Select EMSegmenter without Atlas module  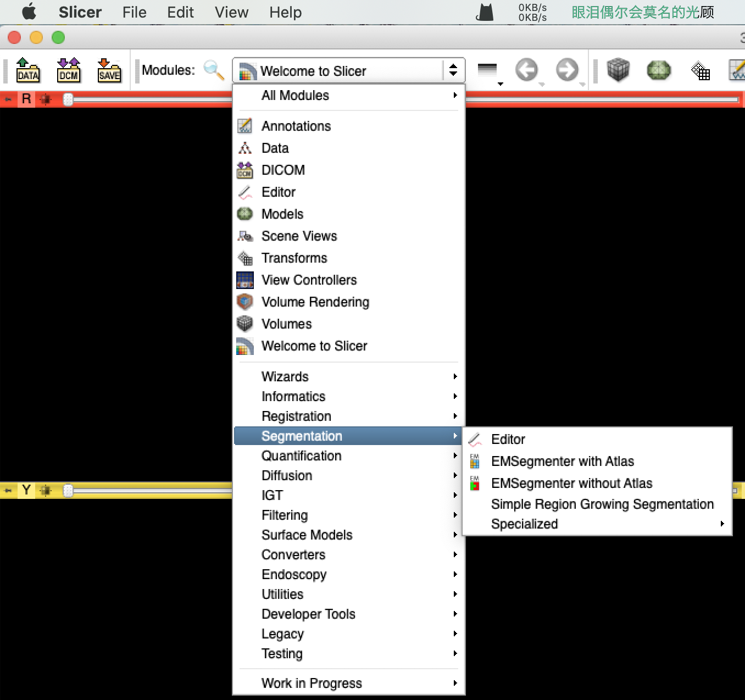click(597, 483)
